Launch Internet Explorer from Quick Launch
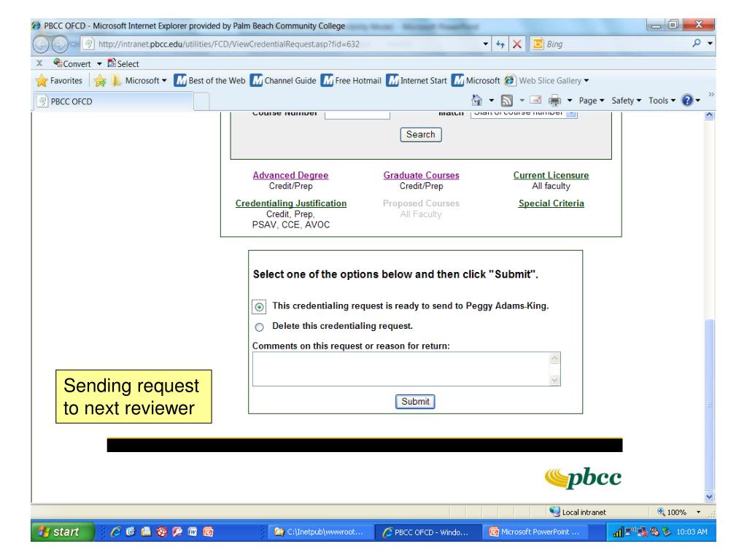The width and height of the screenshot is (747, 560). [x=115, y=532]
